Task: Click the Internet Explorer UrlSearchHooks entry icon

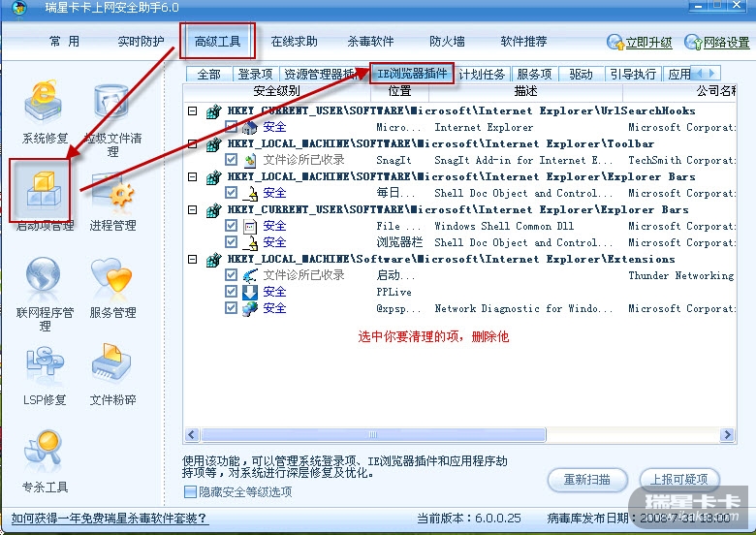Action: [250, 127]
